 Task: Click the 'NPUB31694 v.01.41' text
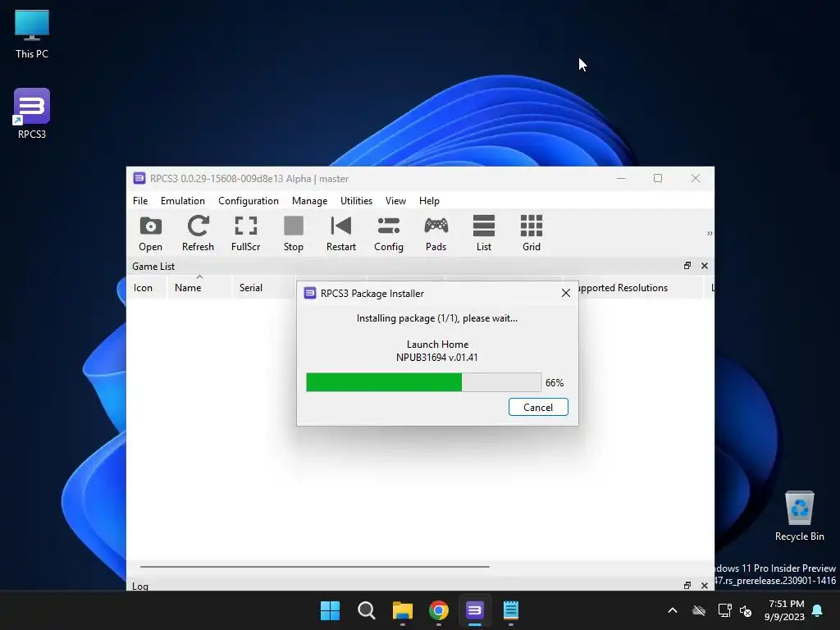[437, 358]
